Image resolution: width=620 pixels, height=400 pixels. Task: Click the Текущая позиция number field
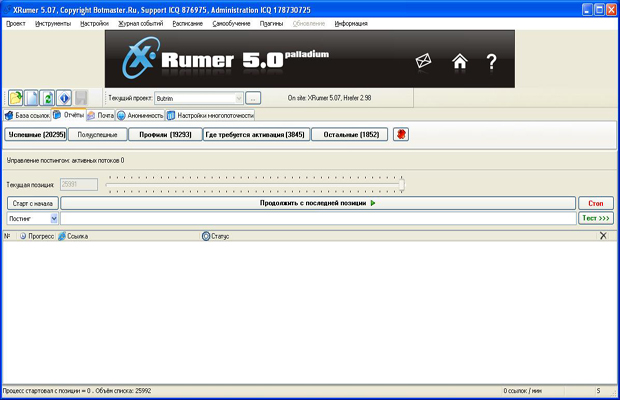79,184
